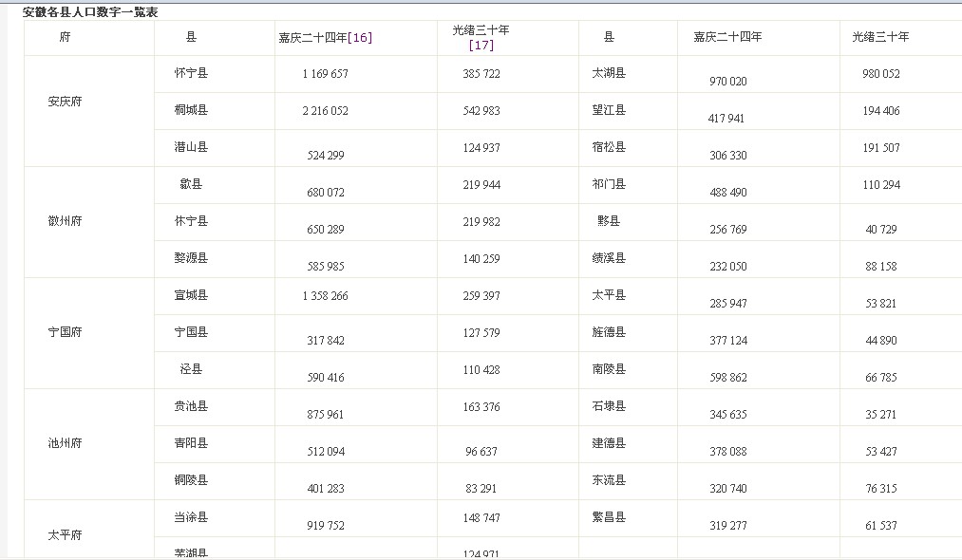Select the 当涂县 county cell
The width and height of the screenshot is (962, 560).
tap(191, 517)
